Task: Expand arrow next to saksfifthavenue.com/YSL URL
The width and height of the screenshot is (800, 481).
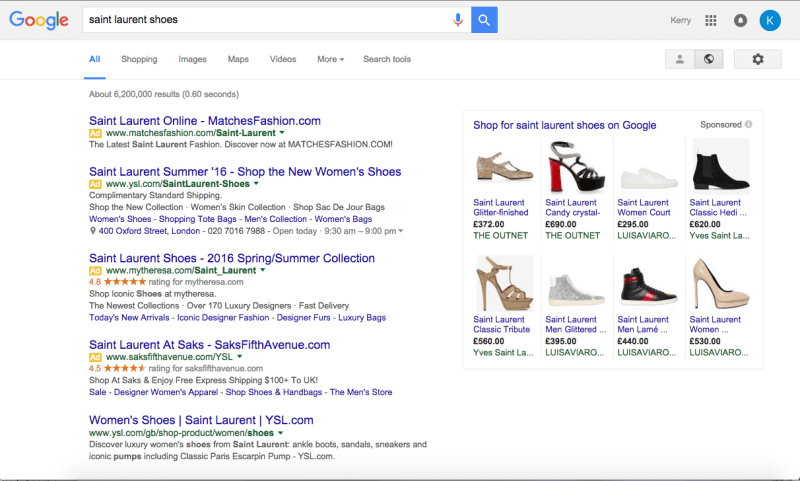Action: point(239,357)
